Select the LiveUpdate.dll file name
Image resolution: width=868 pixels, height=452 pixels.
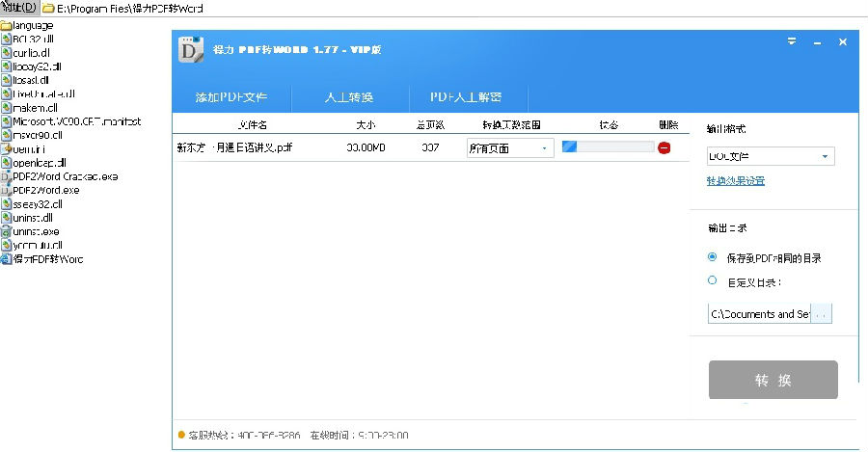(x=43, y=94)
